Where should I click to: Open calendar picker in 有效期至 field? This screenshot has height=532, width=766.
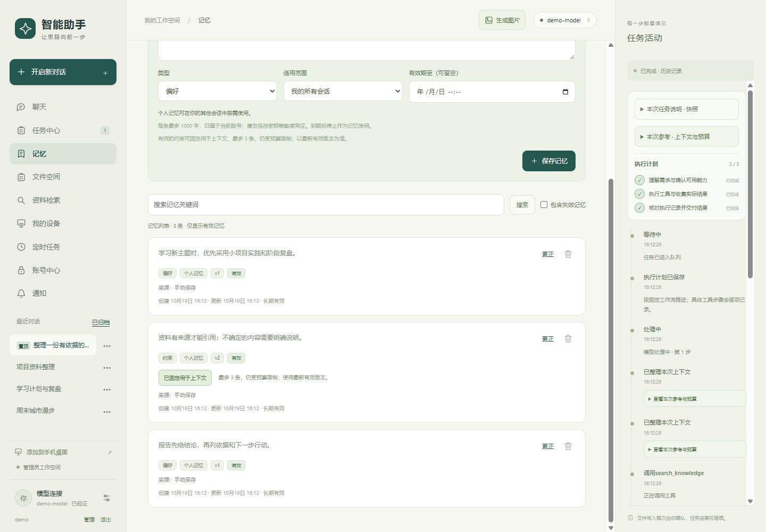(x=565, y=92)
